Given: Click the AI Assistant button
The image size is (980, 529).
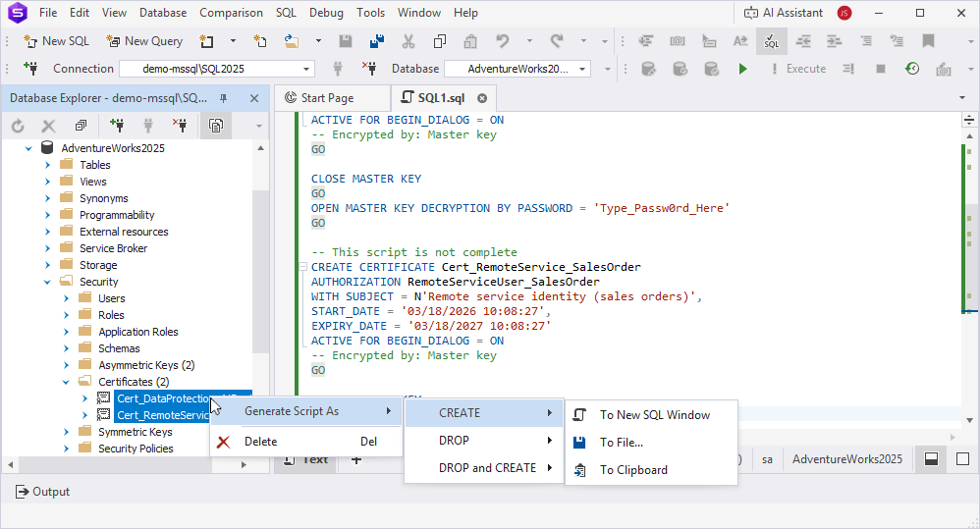Looking at the screenshot, I should click(x=784, y=13).
